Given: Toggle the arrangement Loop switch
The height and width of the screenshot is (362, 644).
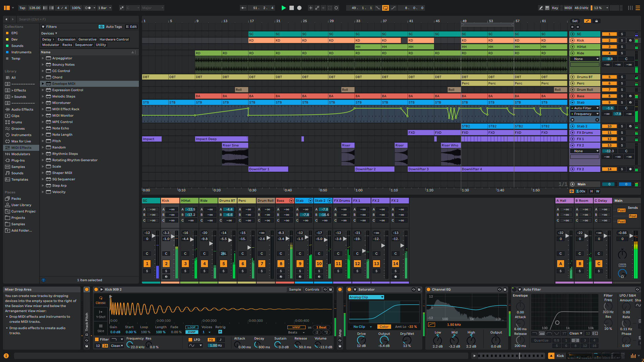Looking at the screenshot, I should coord(385,8).
